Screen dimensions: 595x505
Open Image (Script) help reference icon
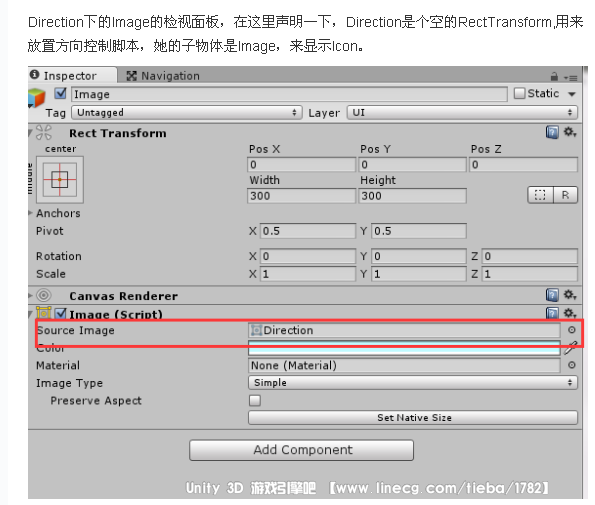click(x=552, y=313)
